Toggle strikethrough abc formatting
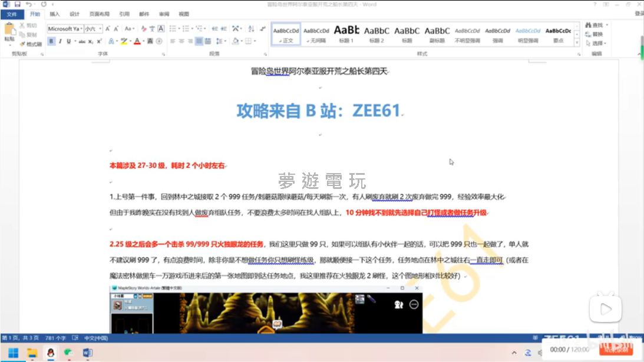Screen dimensions: 644x362 (82, 41)
